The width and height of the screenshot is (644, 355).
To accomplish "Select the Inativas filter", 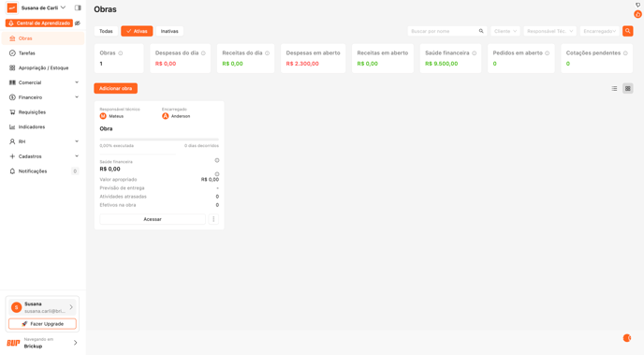I will (169, 31).
